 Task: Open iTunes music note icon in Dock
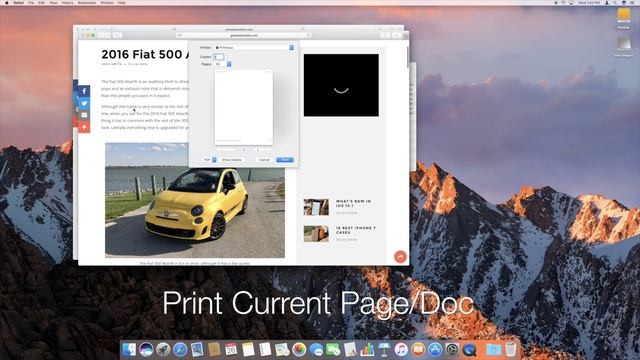tap(401, 350)
